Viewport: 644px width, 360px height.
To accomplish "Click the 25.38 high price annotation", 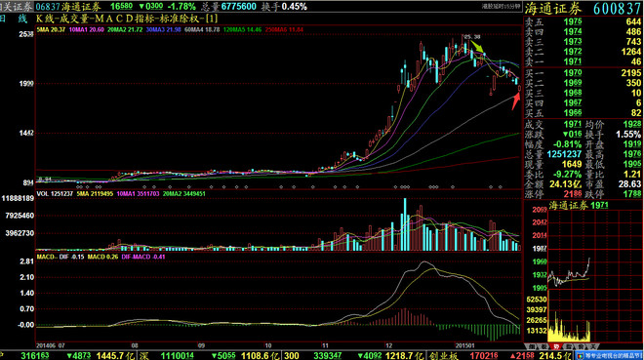I will (x=472, y=37).
